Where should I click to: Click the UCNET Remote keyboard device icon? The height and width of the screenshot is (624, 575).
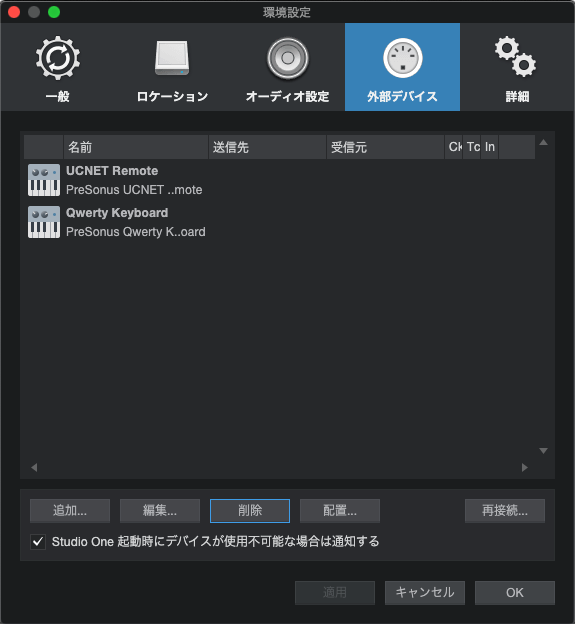44,180
